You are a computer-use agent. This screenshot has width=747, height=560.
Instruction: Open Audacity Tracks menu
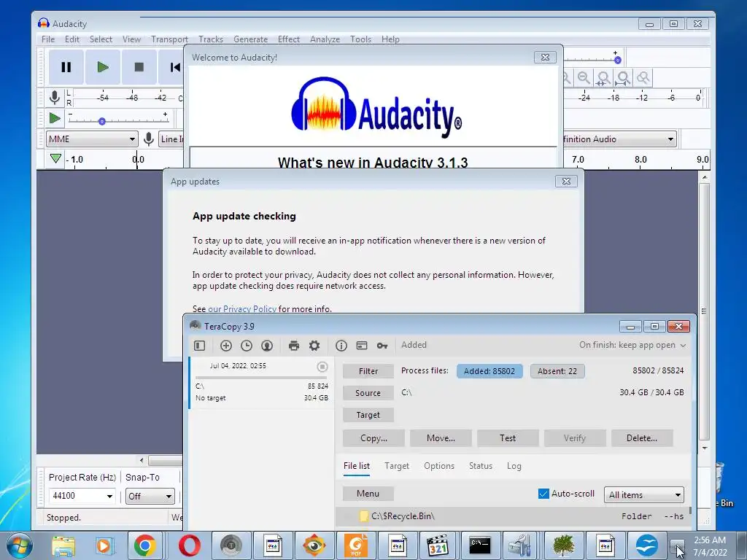coord(211,39)
